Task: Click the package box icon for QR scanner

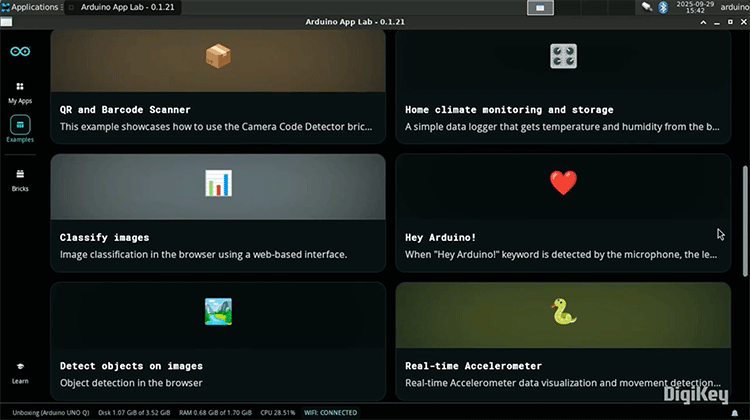Action: point(218,56)
